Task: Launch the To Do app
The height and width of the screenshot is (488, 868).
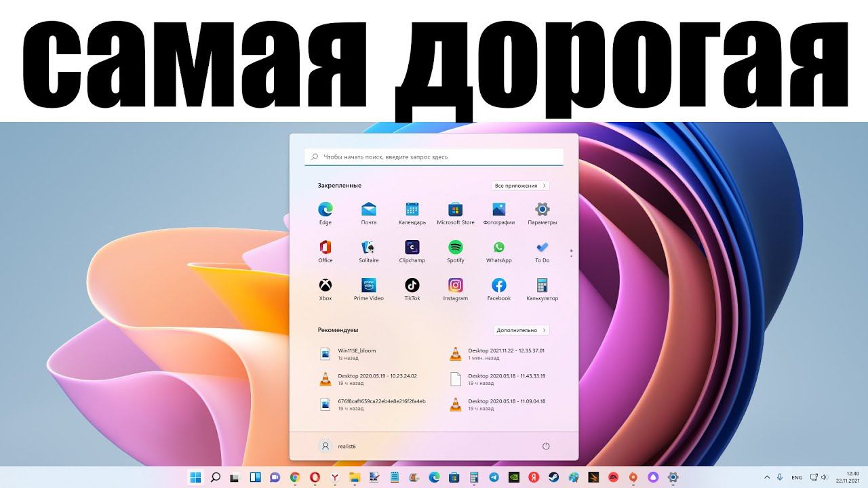Action: click(x=542, y=251)
